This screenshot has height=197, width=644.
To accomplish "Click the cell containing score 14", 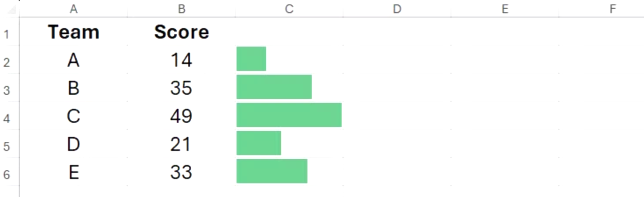I will 181,60.
